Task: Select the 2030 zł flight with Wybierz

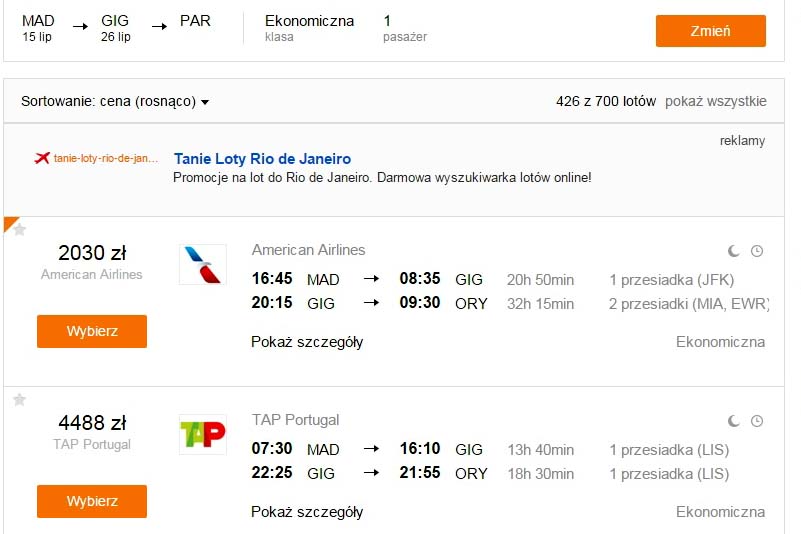Action: tap(92, 331)
